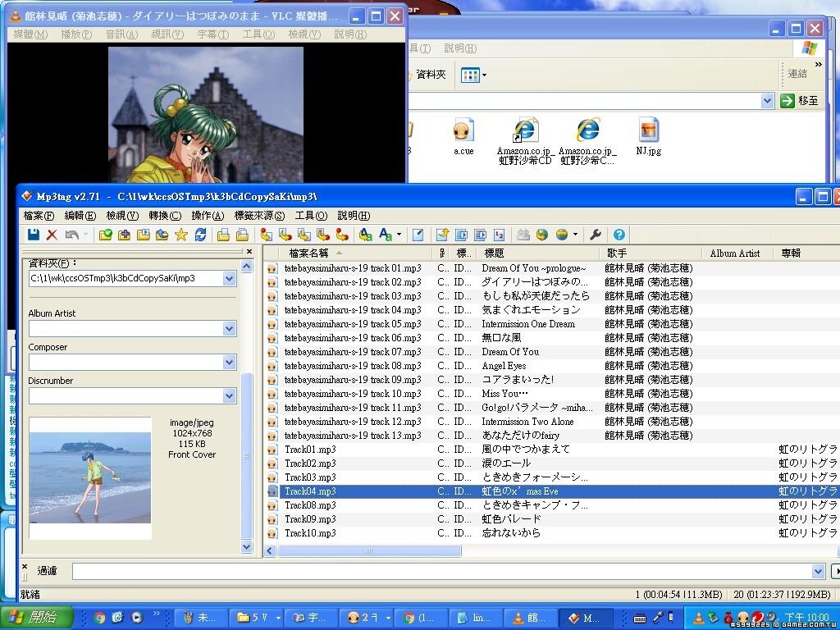Image resolution: width=840 pixels, height=630 pixels.
Task: Click the blue Refresh arrows icon
Action: point(199,235)
